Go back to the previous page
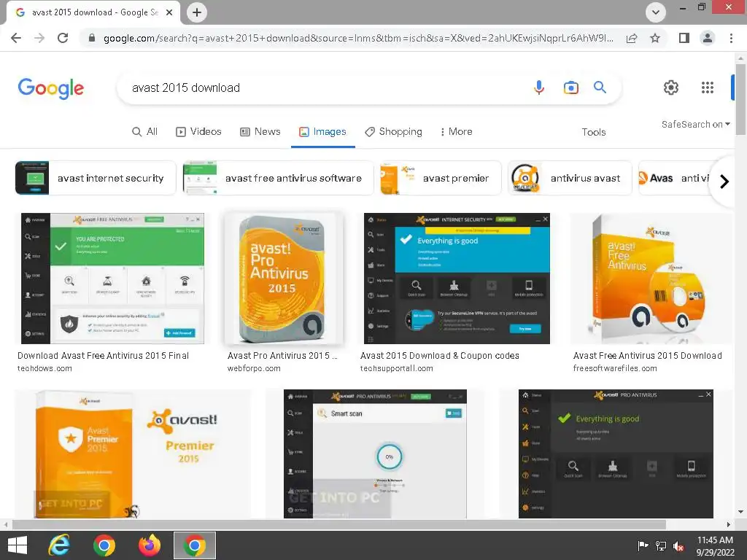The width and height of the screenshot is (747, 560). coord(16,38)
